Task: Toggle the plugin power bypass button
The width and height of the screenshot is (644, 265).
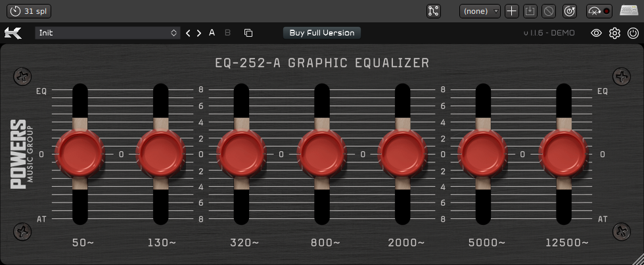Action: [x=632, y=33]
